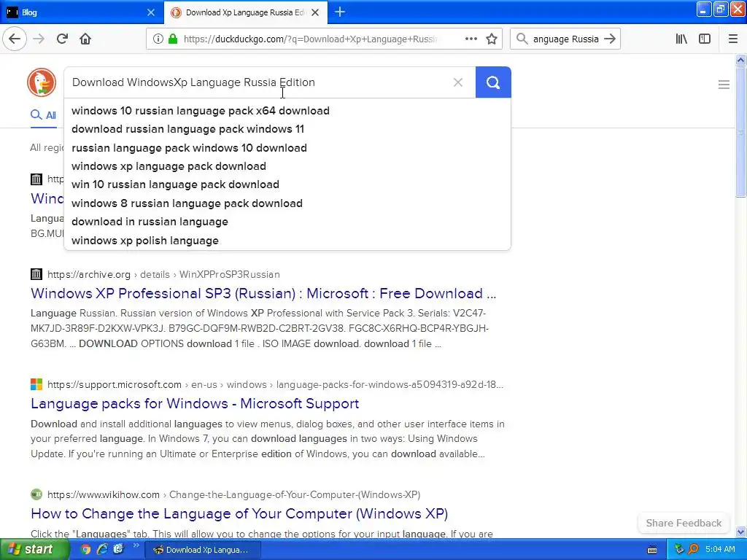Image resolution: width=747 pixels, height=560 pixels.
Task: Click the archive.org favicon of WinXPProSP3Russian result
Action: [36, 274]
